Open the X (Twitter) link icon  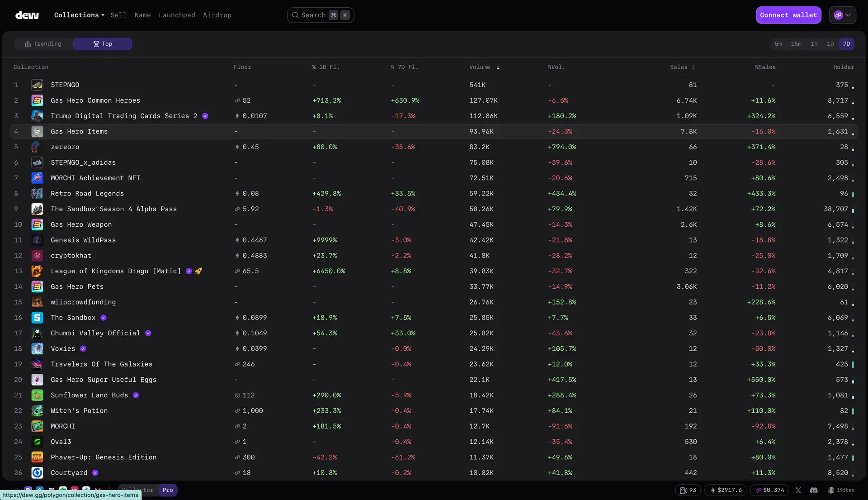798,490
